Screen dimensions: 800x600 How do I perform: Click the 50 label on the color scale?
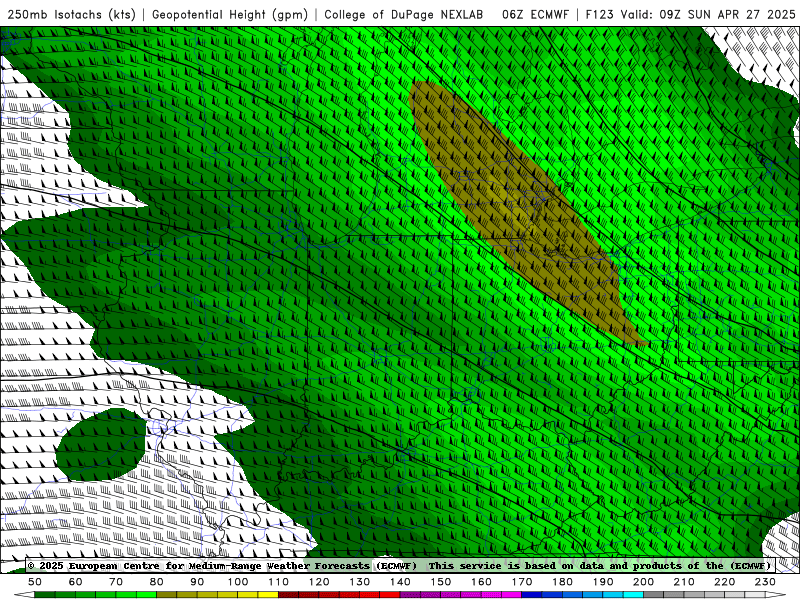pos(35,582)
